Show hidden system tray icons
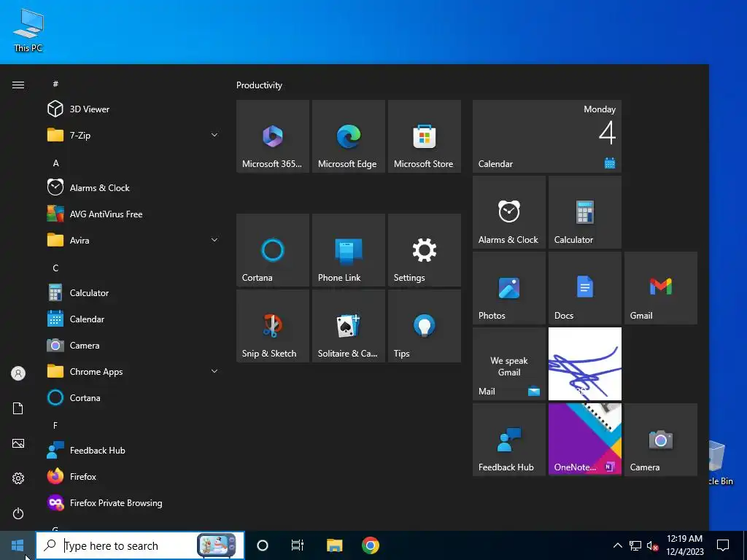 coord(617,545)
